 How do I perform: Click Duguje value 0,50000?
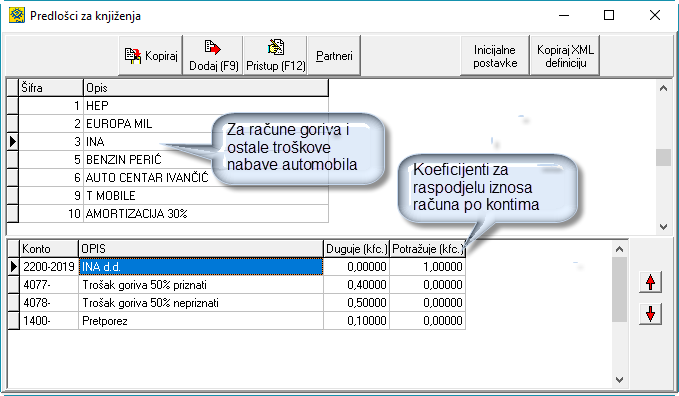[356, 303]
